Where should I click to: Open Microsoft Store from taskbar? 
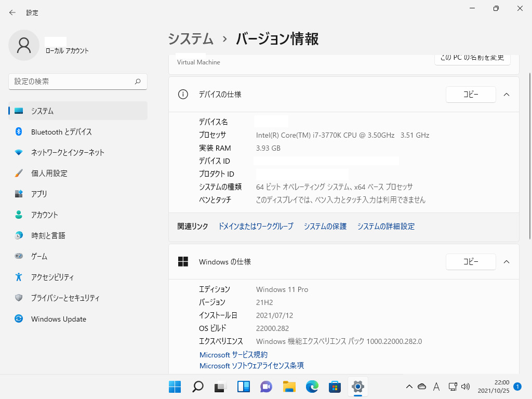coord(335,387)
